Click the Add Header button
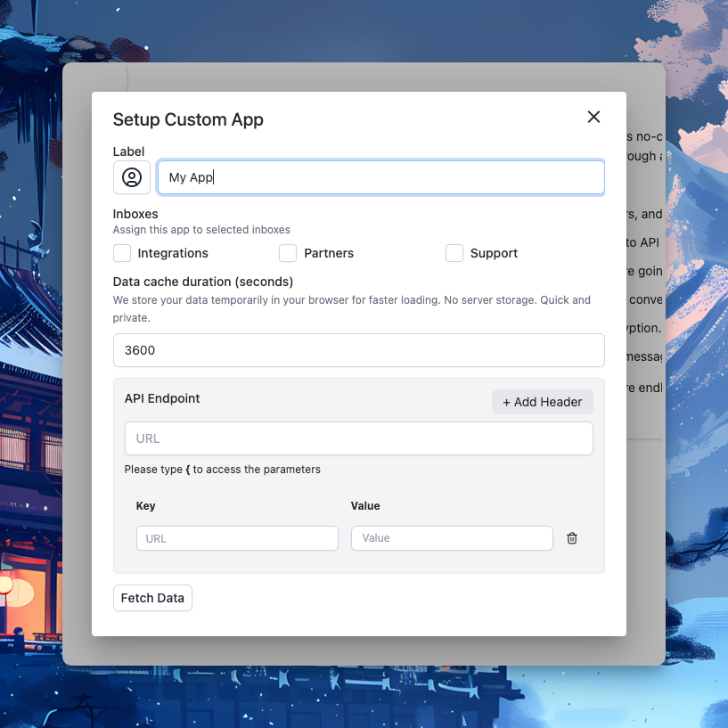The height and width of the screenshot is (728, 728). (x=542, y=402)
